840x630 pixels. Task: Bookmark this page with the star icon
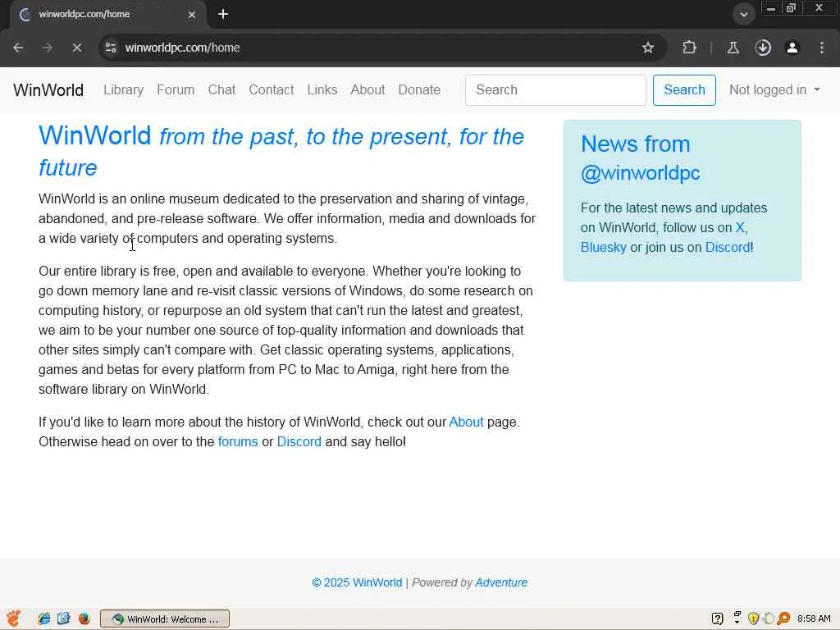pyautogui.click(x=648, y=48)
